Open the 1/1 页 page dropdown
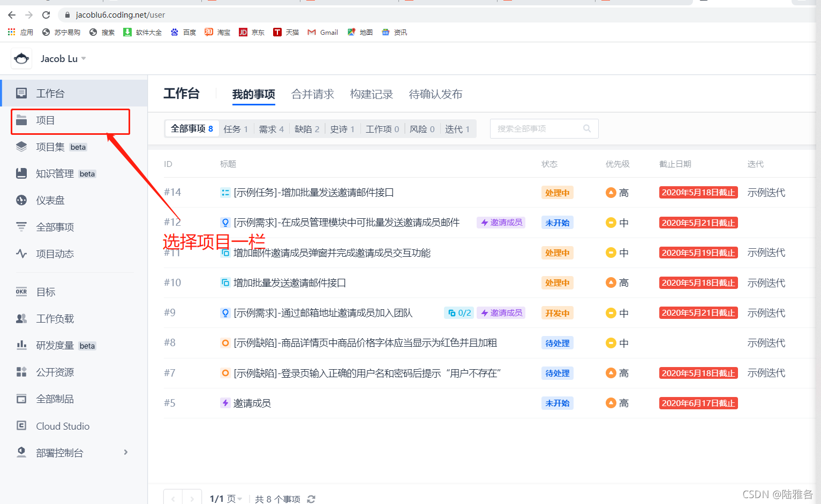This screenshot has width=821, height=504. pos(226,499)
